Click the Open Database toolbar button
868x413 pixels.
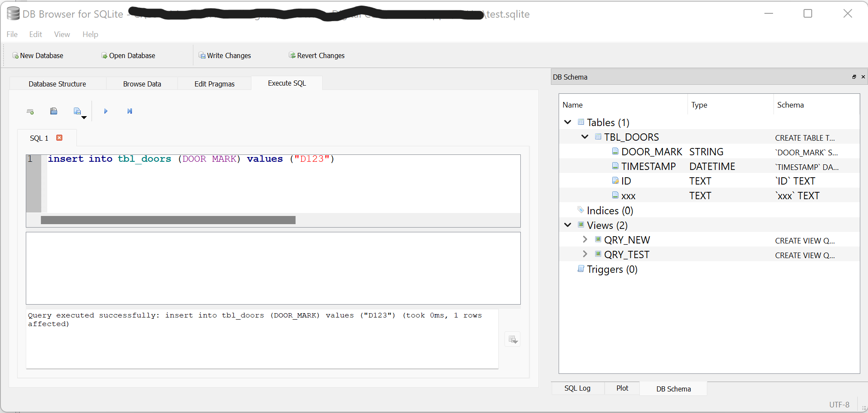point(128,55)
